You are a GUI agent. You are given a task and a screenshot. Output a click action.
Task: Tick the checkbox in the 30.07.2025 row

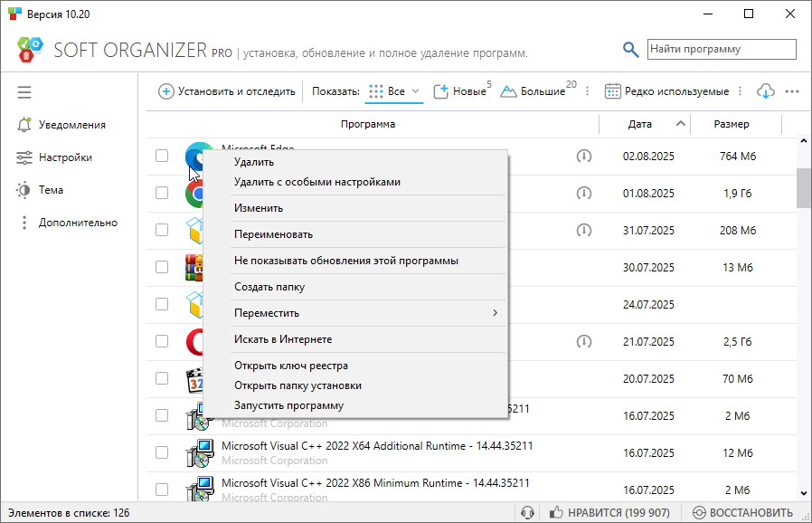[x=162, y=267]
